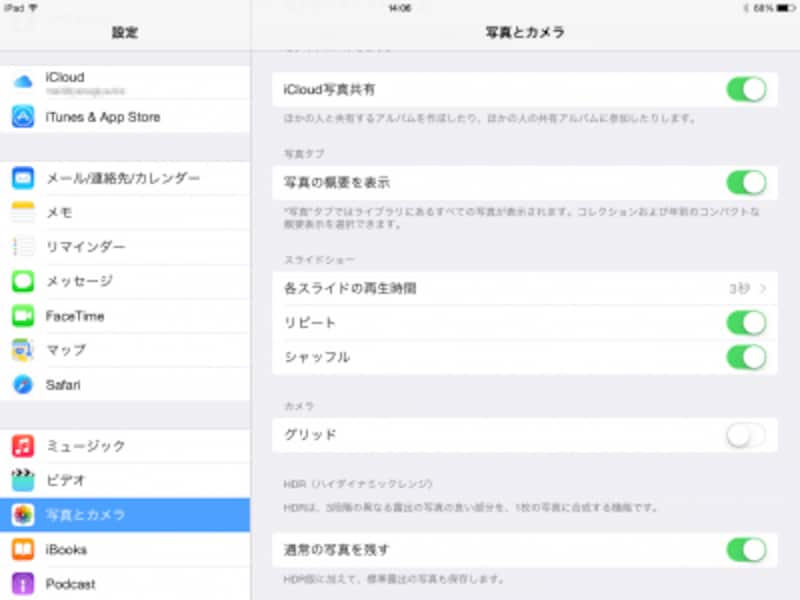Open 各スライドの再生時間 chevron
Screen dimensions: 800x600
[x=763, y=289]
